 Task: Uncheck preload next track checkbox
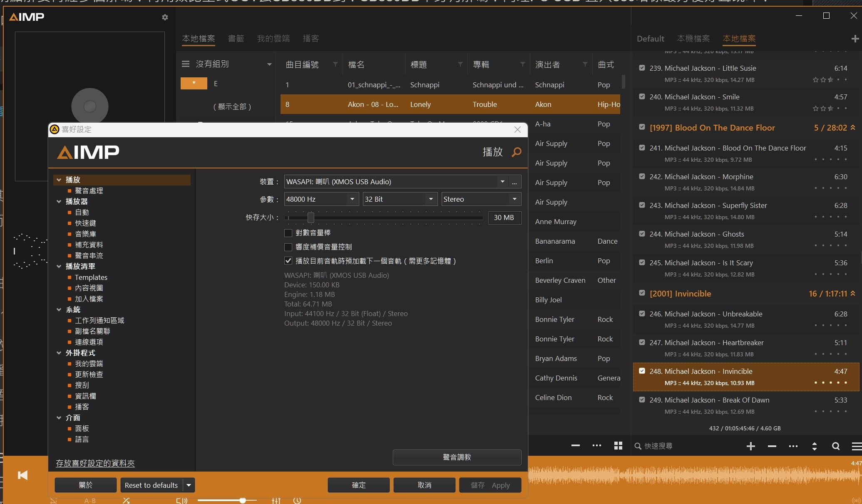[x=288, y=261]
